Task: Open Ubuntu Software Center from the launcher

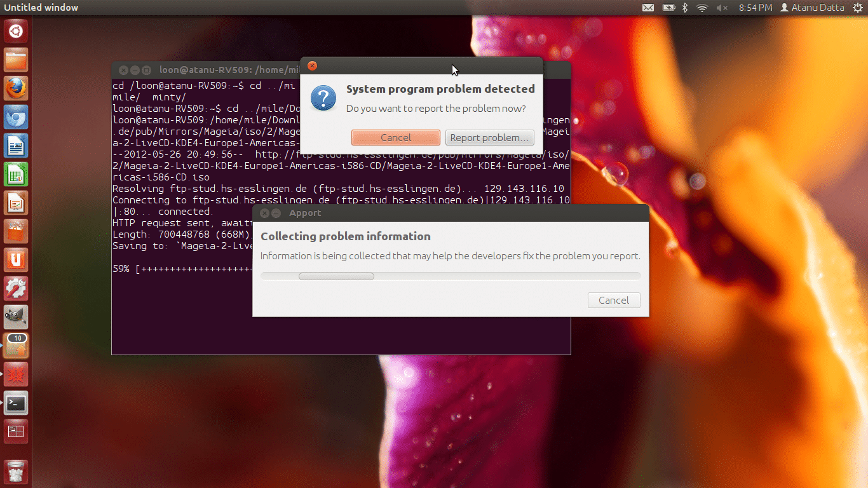Action: (x=16, y=231)
